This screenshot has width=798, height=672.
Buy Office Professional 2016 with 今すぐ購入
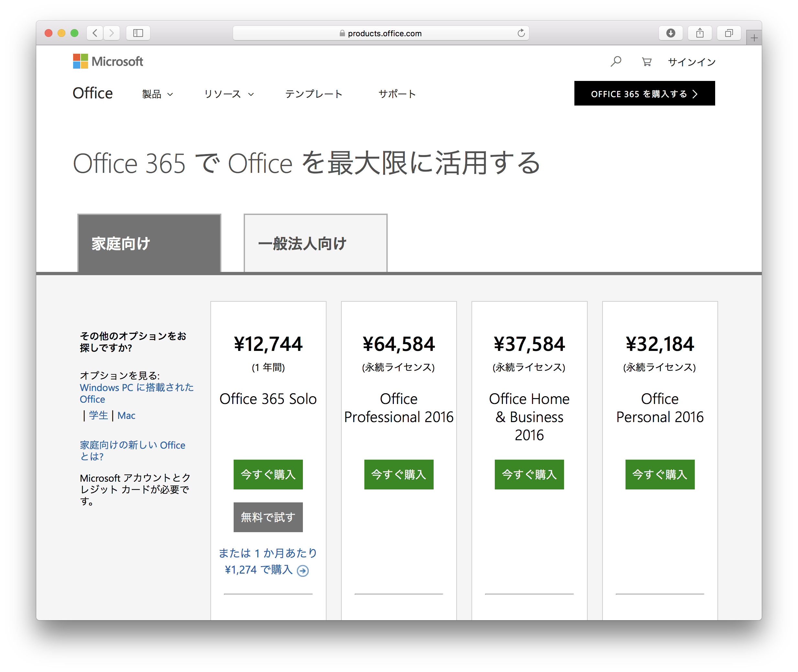click(x=399, y=474)
